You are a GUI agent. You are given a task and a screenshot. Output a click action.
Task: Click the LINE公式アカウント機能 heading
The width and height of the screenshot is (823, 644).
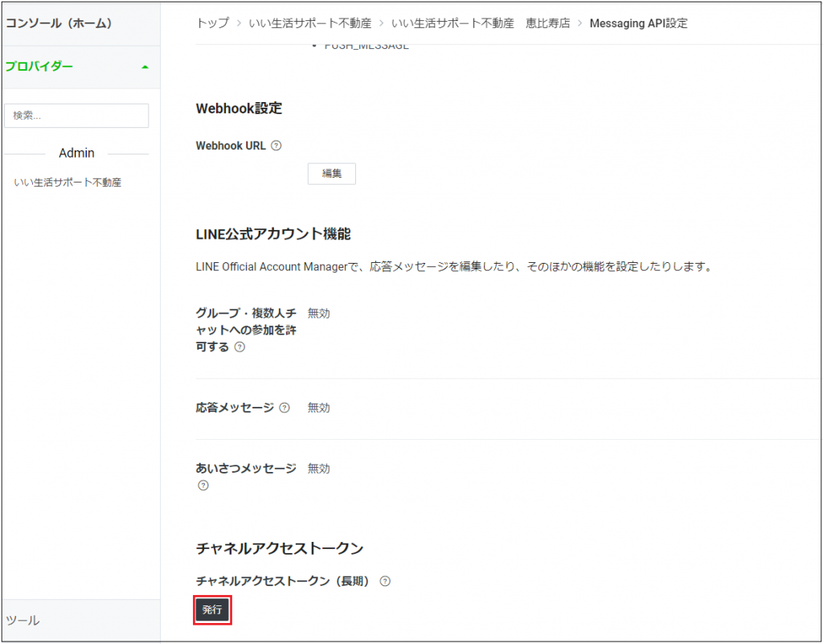pyautogui.click(x=273, y=234)
